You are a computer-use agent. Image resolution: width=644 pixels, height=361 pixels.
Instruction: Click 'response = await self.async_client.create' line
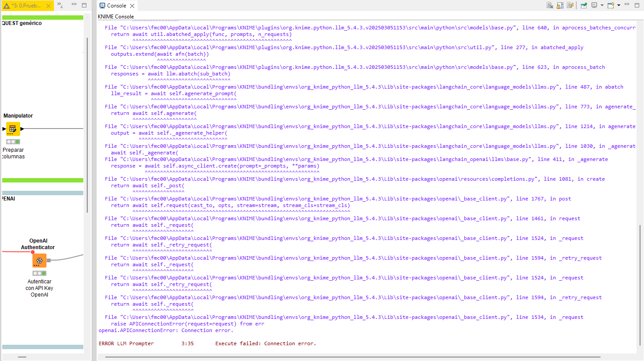click(x=215, y=166)
